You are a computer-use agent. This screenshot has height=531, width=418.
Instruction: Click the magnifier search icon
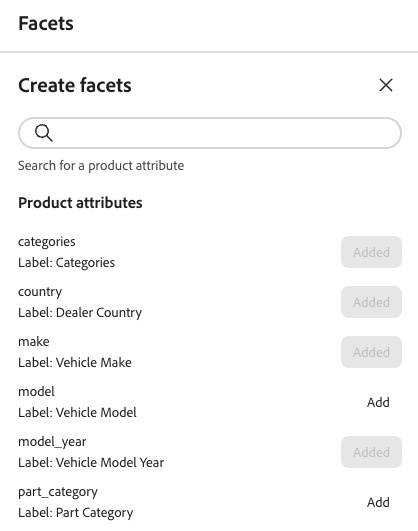click(x=44, y=133)
